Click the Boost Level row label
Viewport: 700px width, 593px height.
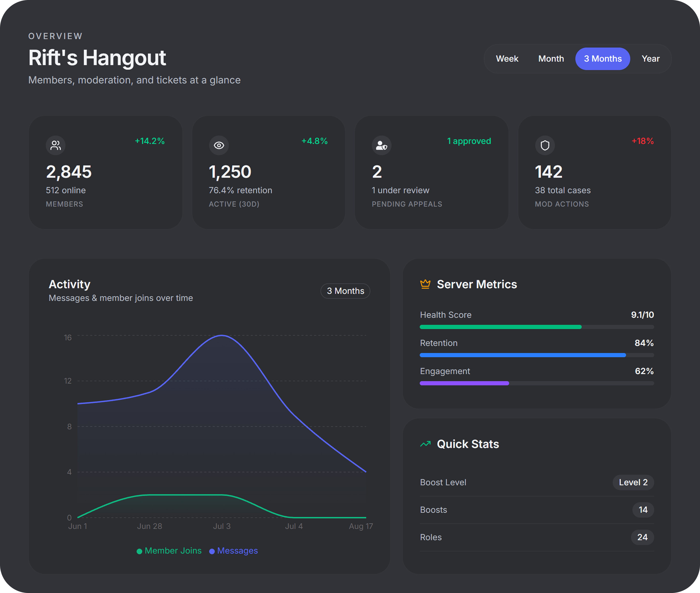[443, 482]
